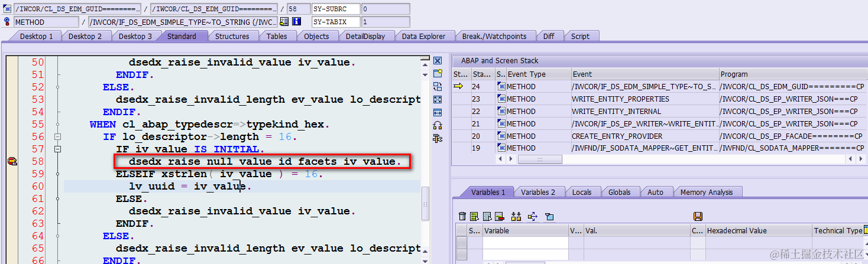Open the Data Explorer tab
The height and width of the screenshot is (264, 868).
pos(423,36)
